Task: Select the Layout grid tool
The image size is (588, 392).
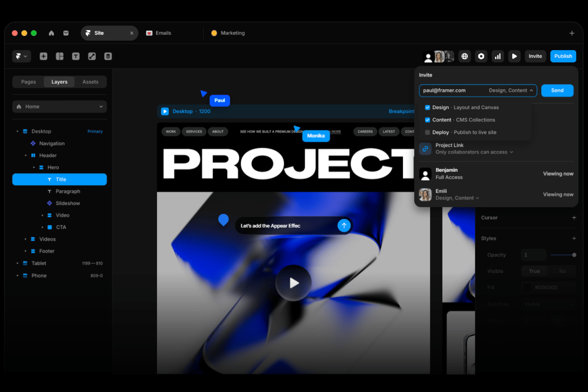Action: click(x=60, y=56)
